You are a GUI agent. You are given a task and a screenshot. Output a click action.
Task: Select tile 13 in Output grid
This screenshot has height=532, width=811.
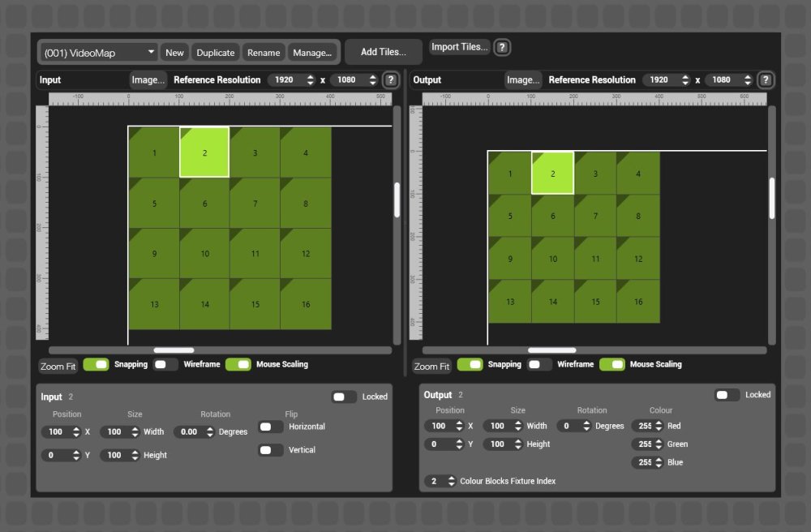pos(510,302)
